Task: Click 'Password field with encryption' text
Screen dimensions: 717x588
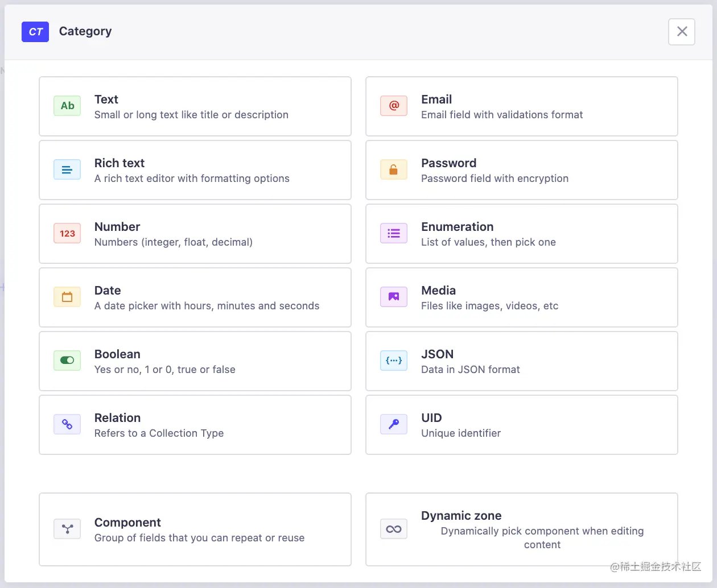Action: click(x=495, y=179)
